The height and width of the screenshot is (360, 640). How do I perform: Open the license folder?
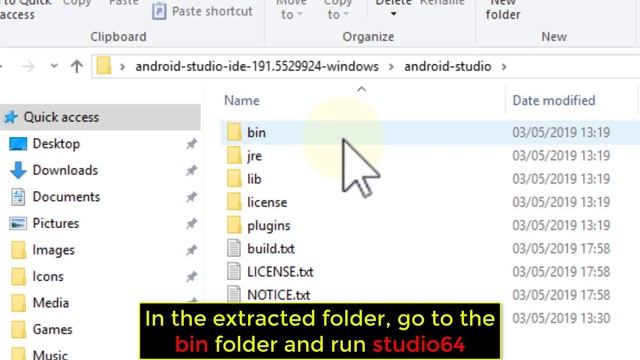(x=267, y=202)
